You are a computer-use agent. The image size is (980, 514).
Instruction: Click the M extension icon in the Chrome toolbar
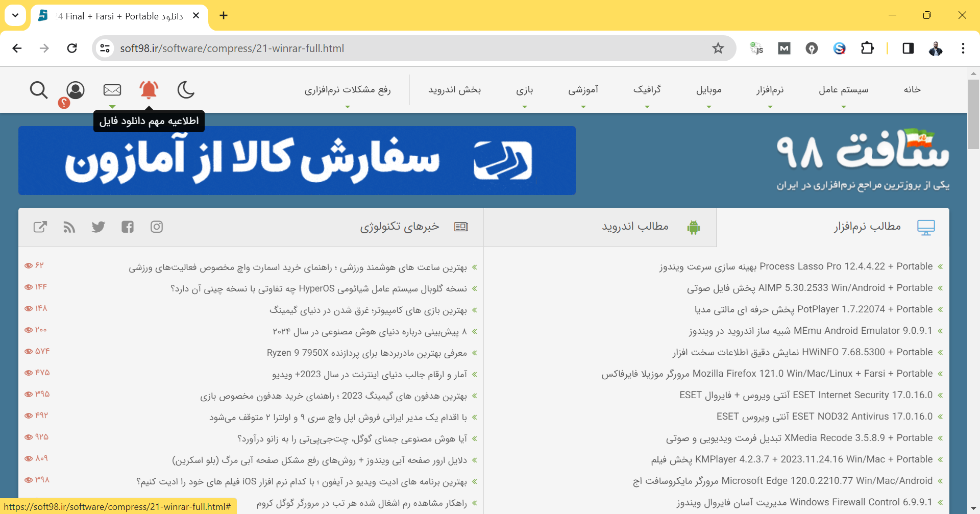coord(784,48)
